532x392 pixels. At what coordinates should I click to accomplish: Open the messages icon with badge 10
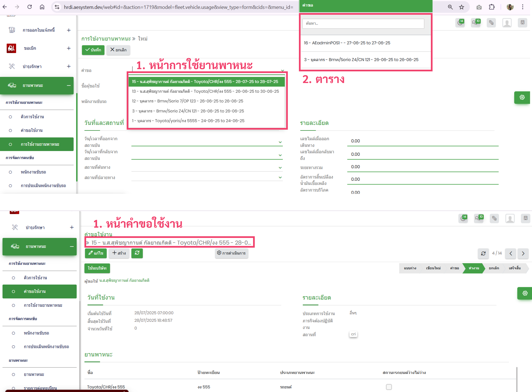[x=475, y=23]
